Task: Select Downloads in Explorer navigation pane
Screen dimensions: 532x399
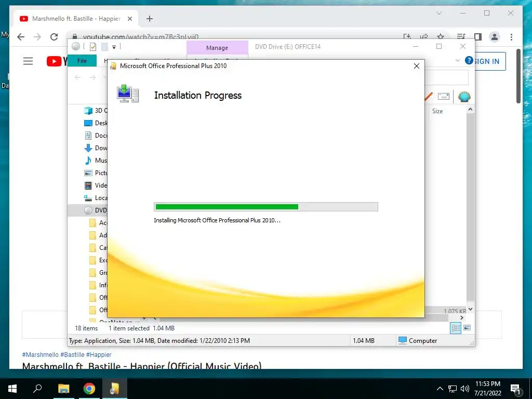Action: (95, 148)
